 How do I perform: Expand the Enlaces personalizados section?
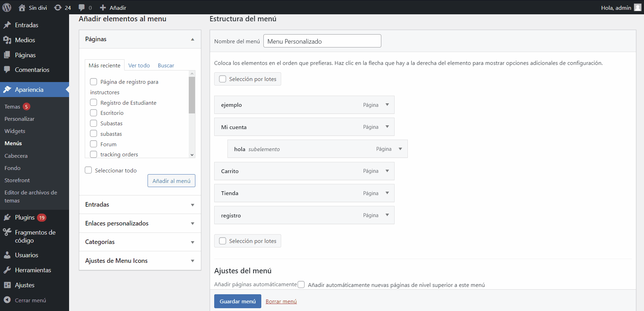click(192, 223)
